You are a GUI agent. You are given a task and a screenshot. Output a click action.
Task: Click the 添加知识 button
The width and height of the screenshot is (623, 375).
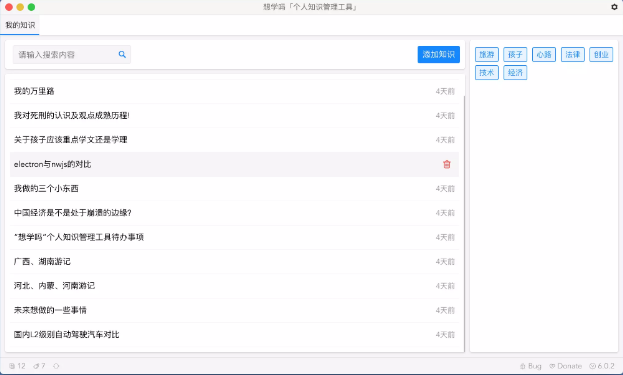tap(439, 54)
